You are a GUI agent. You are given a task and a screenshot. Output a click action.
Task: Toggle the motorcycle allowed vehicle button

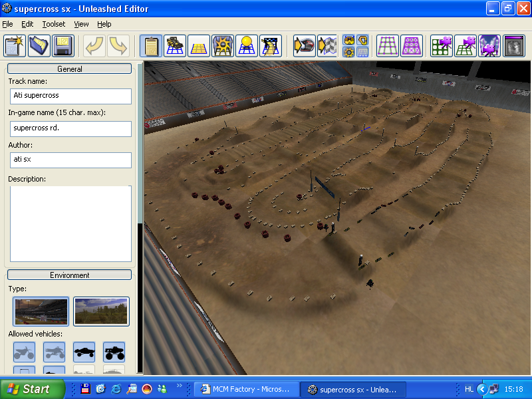click(25, 352)
